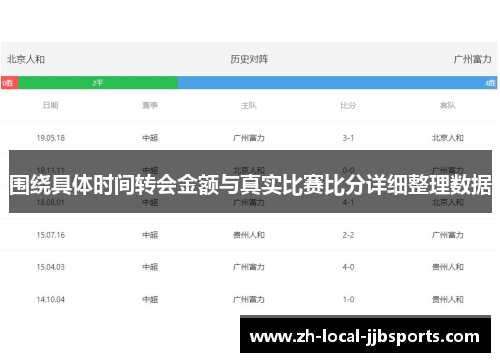This screenshot has width=500, height=362.
Task: Select the blue 4胜 bar segment
Action: [x=338, y=83]
